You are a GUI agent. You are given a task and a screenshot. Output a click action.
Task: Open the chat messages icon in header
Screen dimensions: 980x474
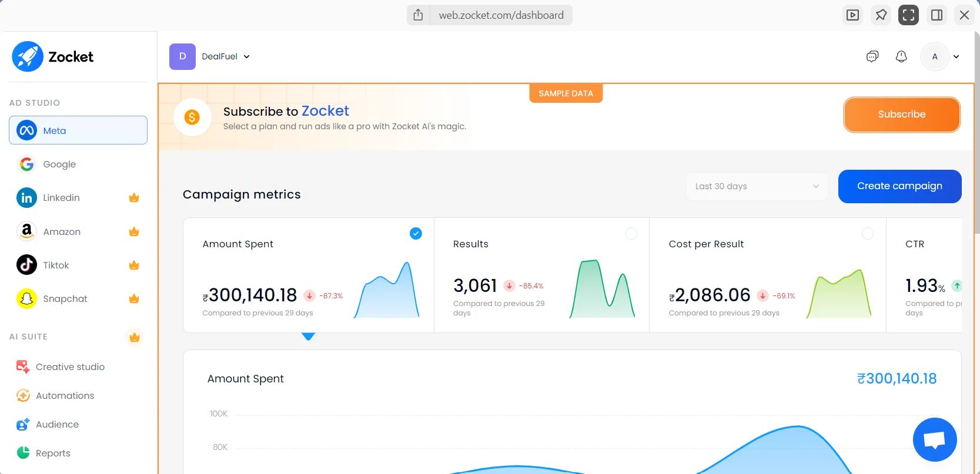[x=872, y=56]
